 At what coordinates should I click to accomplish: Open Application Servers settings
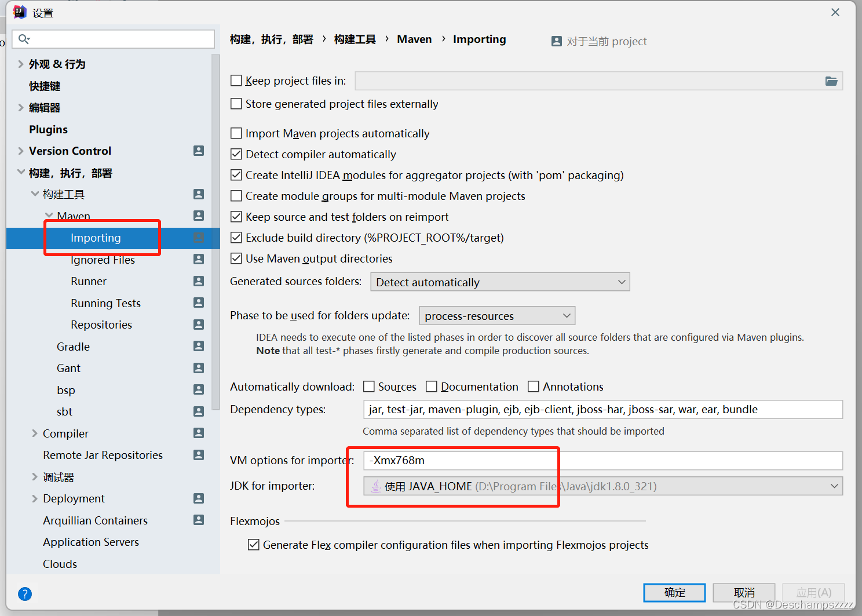[91, 542]
